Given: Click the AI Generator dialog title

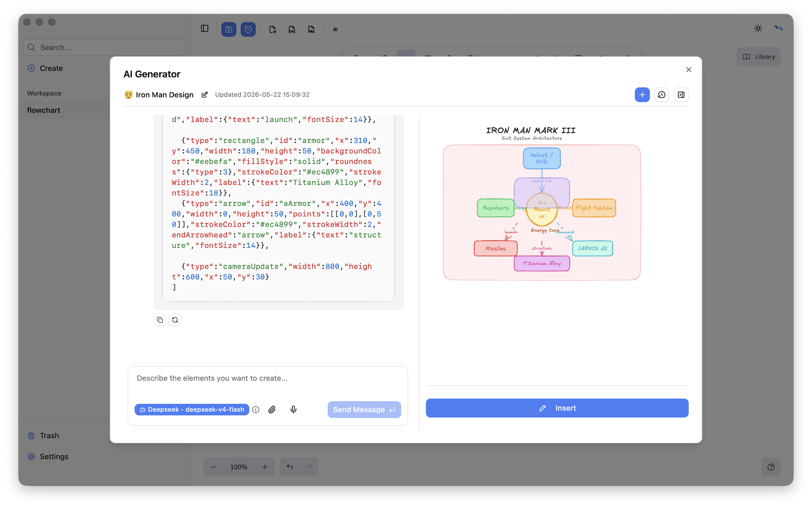Looking at the screenshot, I should (152, 74).
